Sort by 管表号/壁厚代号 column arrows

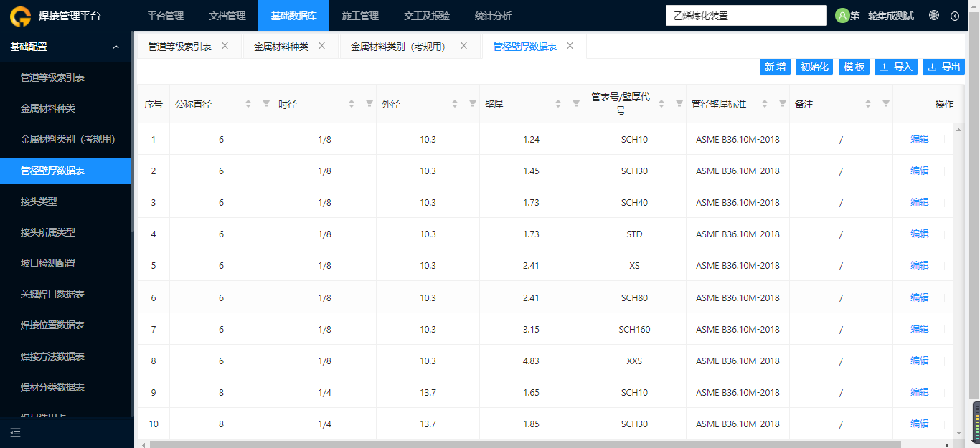661,104
